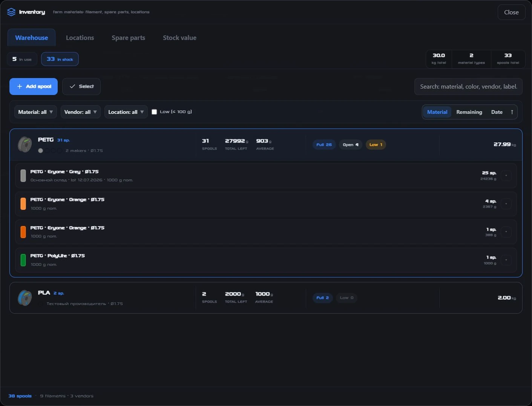Click the PETG 'Full 26' status chip

click(324, 145)
